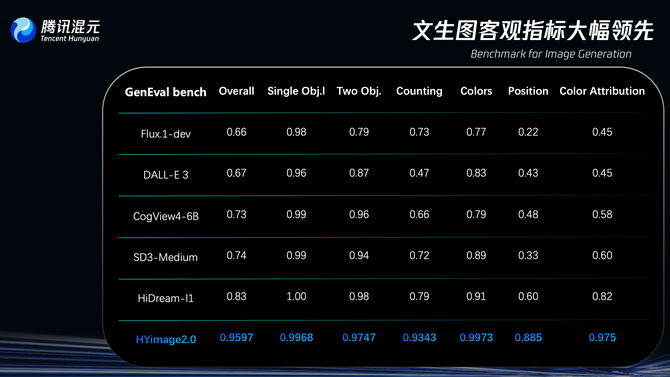
Task: Click the blue HYimage2.0 row label
Action: [166, 339]
